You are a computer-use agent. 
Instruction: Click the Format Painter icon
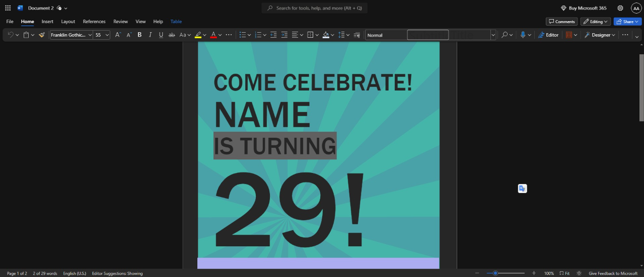pyautogui.click(x=42, y=35)
